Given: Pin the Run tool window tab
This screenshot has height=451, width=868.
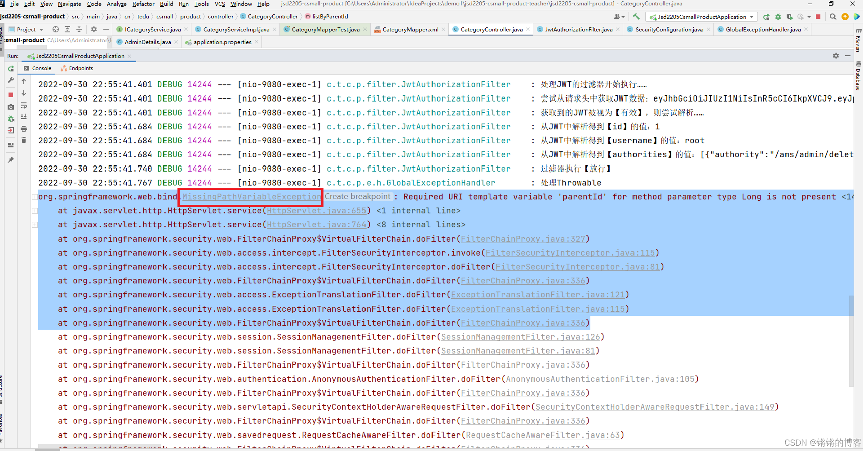Looking at the screenshot, I should point(10,159).
